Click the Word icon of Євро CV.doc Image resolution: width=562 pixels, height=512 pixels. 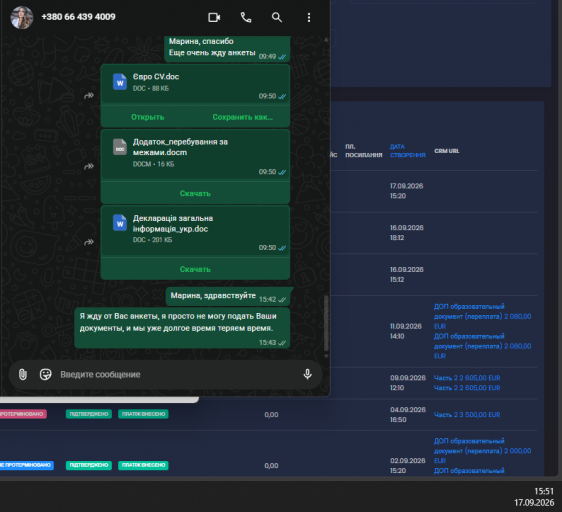coord(120,82)
